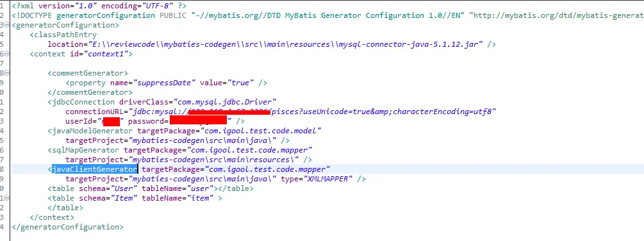Image resolution: width=644 pixels, height=241 pixels.
Task: Click the sqlMapGenerator targetPackage mapper value
Action: 249,150
